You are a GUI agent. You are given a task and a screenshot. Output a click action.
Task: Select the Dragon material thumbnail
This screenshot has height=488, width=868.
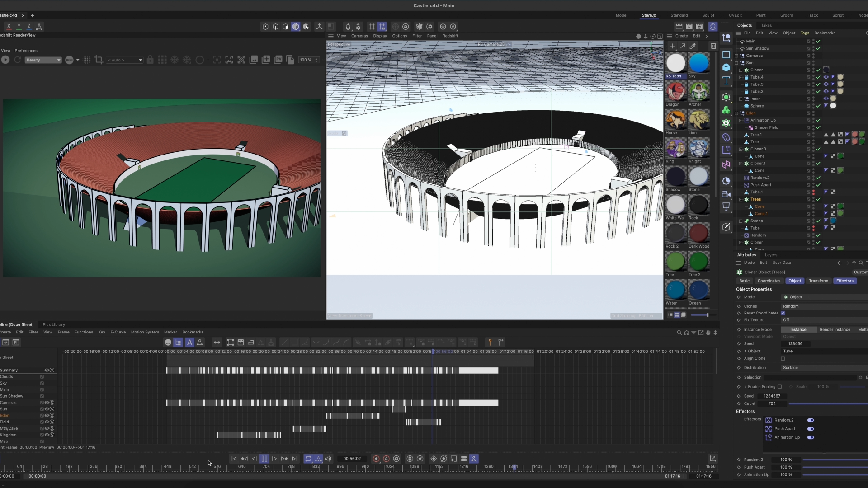(x=675, y=91)
